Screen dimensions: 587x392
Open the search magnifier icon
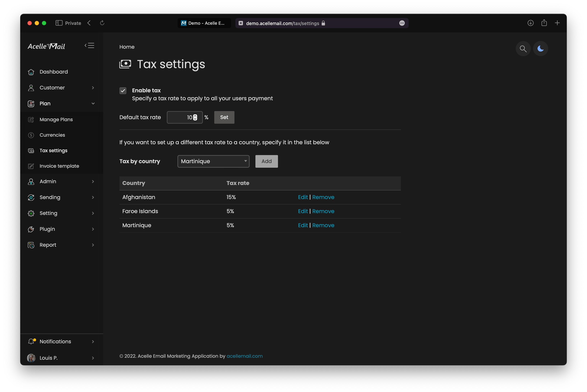[523, 49]
